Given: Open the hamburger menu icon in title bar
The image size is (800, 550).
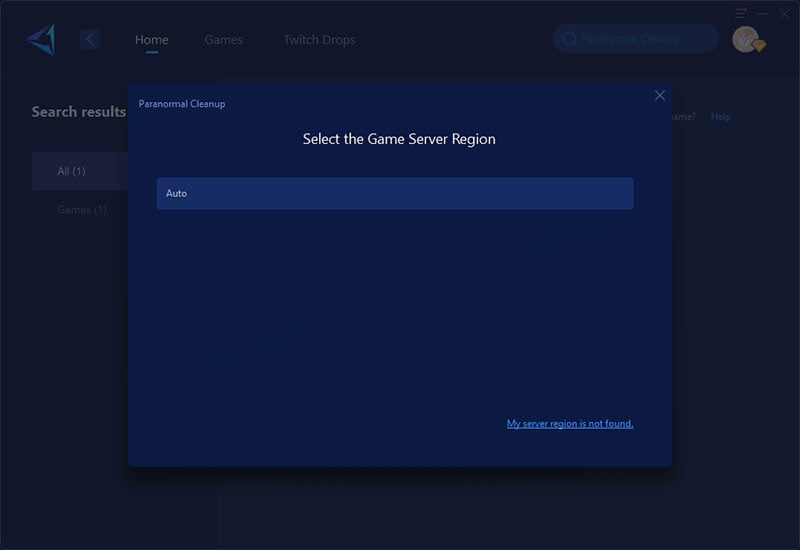Looking at the screenshot, I should [x=740, y=13].
